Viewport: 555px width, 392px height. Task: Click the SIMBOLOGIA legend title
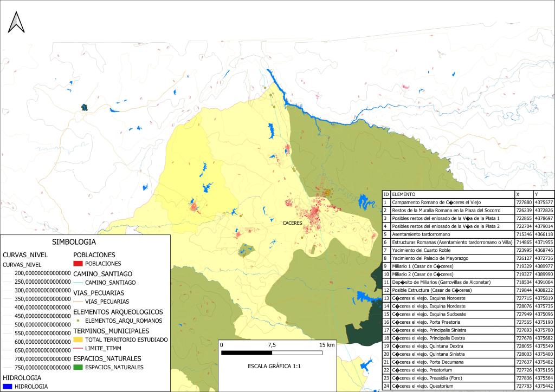[x=74, y=241]
